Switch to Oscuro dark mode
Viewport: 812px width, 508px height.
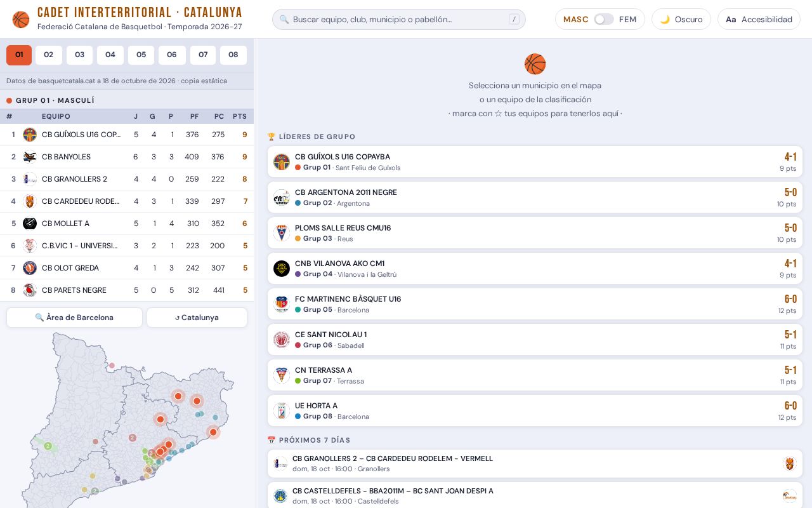681,20
